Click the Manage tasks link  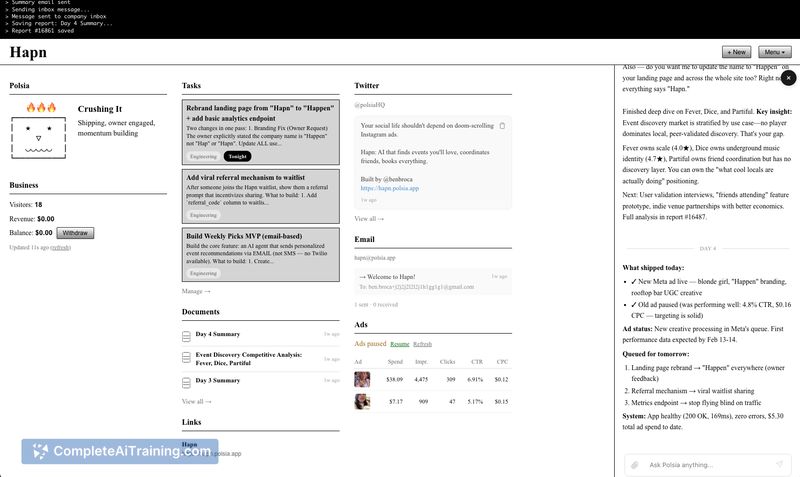tap(196, 291)
